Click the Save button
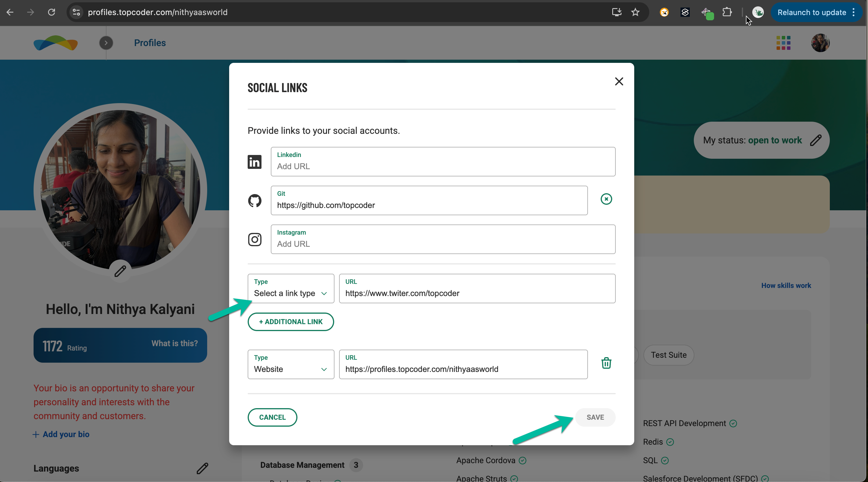Viewport: 868px width, 482px height. (x=595, y=417)
